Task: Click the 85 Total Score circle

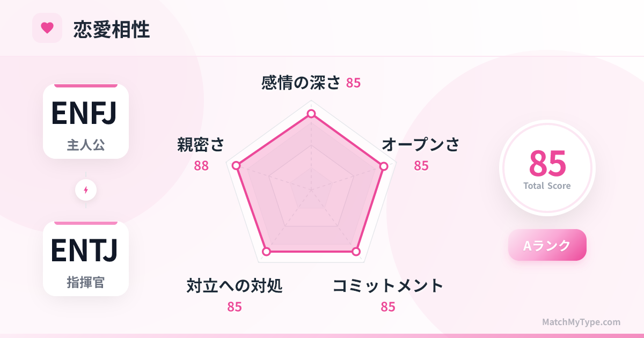Action: click(x=547, y=168)
